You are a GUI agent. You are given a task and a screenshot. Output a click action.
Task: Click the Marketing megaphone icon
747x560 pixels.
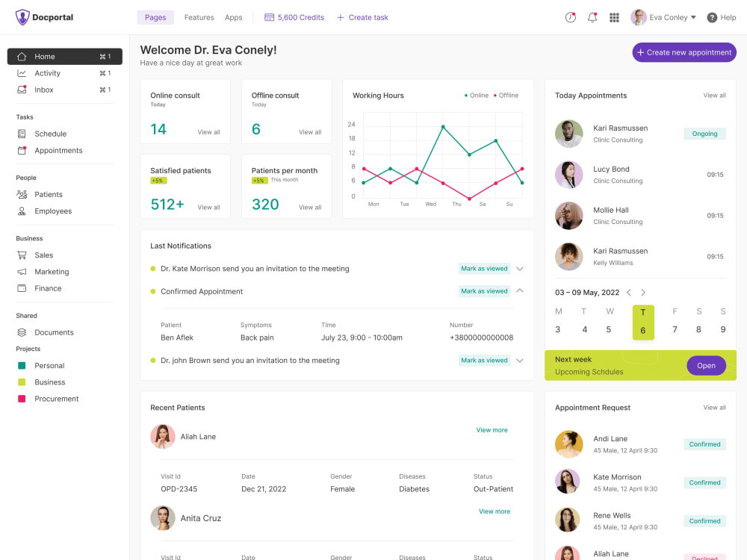(22, 272)
